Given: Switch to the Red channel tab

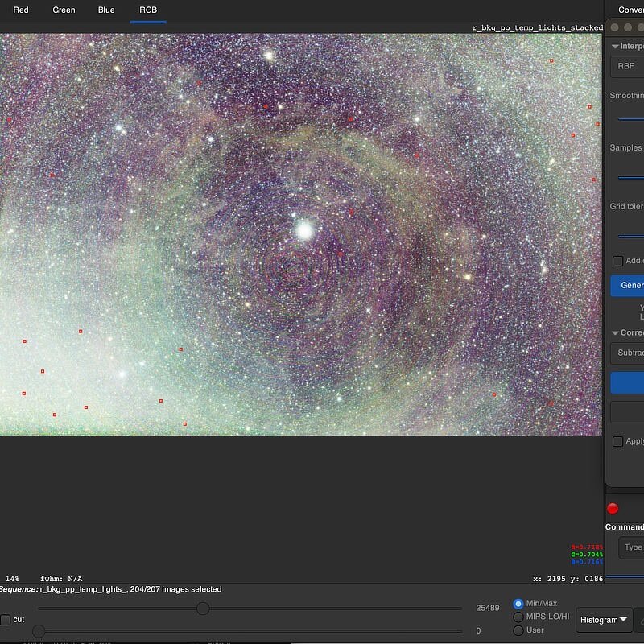Looking at the screenshot, I should pyautogui.click(x=21, y=10).
